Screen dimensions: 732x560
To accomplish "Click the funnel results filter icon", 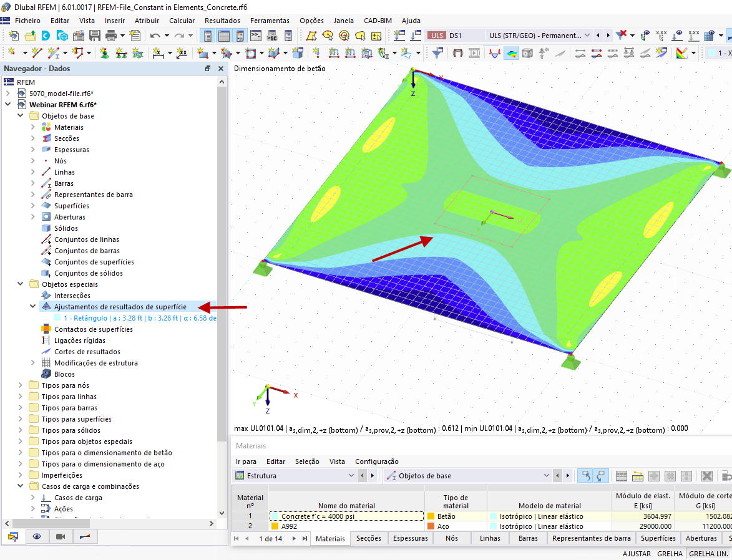I will click(437, 53).
